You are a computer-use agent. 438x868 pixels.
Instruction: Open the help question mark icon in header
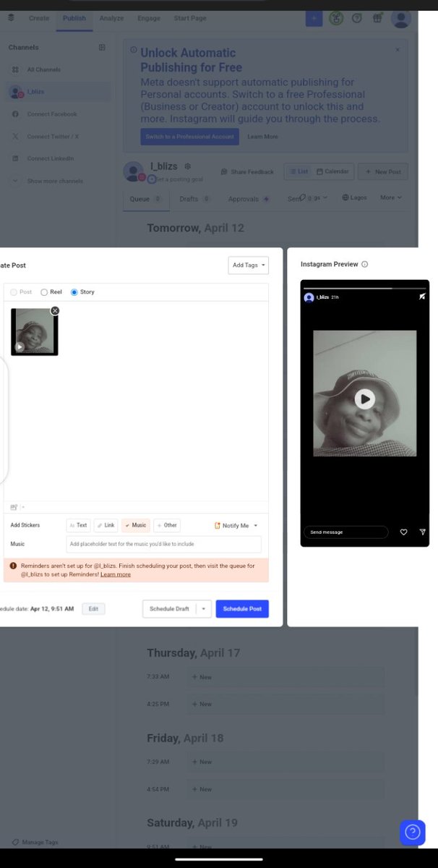[x=356, y=19]
